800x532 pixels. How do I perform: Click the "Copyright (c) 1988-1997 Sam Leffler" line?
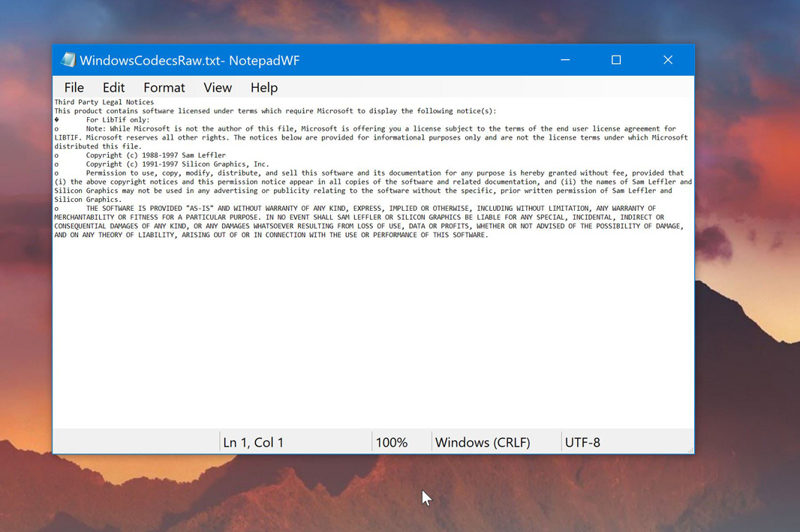point(155,155)
